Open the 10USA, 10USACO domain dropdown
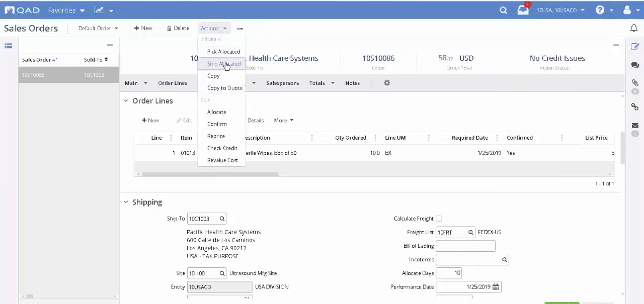Image resolution: width=644 pixels, height=304 pixels. pos(560,10)
